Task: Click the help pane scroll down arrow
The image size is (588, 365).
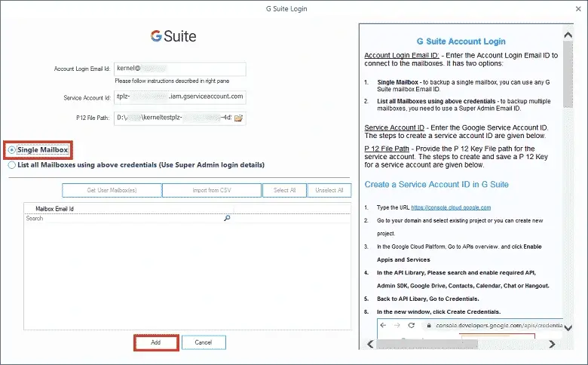Action: [568, 328]
